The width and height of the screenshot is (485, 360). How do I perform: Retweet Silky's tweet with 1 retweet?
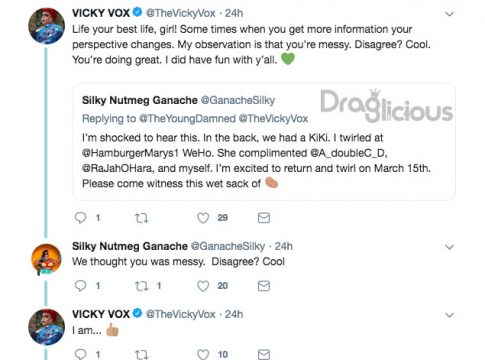point(141,286)
